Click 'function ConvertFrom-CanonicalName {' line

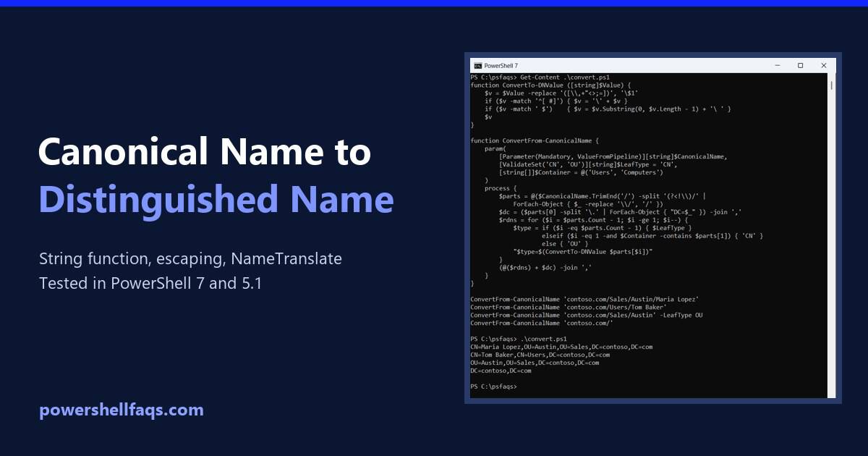pos(535,140)
